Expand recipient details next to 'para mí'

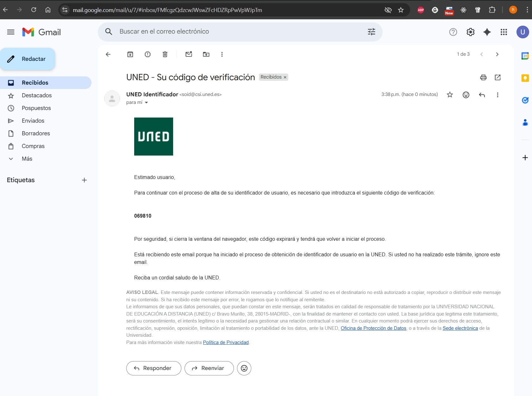[x=146, y=103]
